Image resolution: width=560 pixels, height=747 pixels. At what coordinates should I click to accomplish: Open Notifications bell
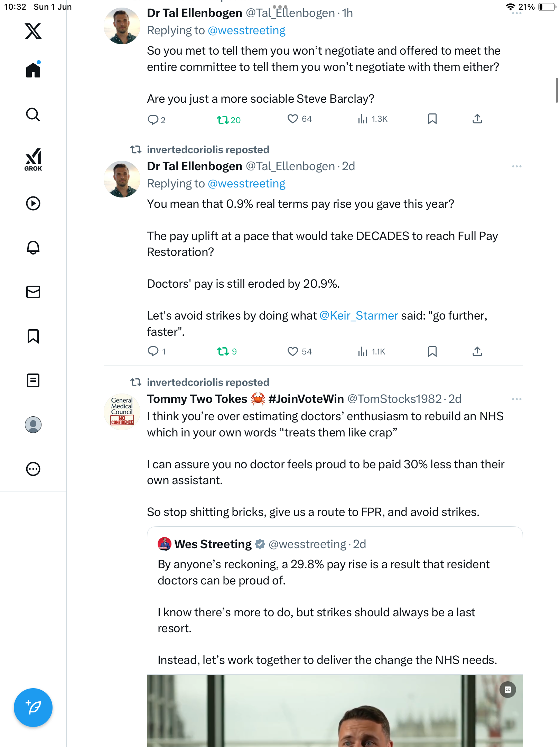coord(33,248)
